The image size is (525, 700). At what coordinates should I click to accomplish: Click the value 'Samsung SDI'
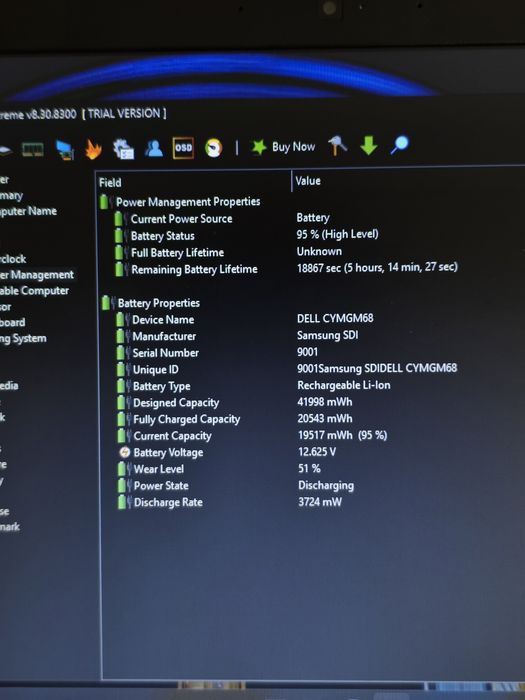(328, 335)
